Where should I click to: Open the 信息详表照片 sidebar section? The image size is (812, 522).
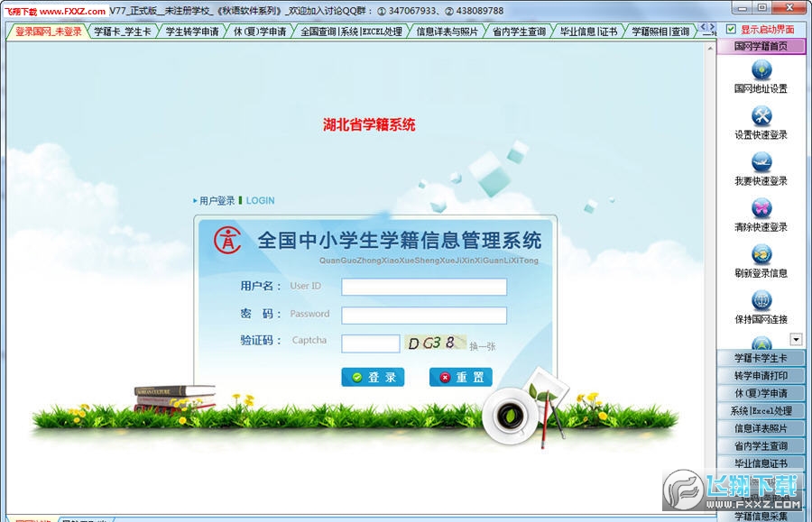pos(761,428)
